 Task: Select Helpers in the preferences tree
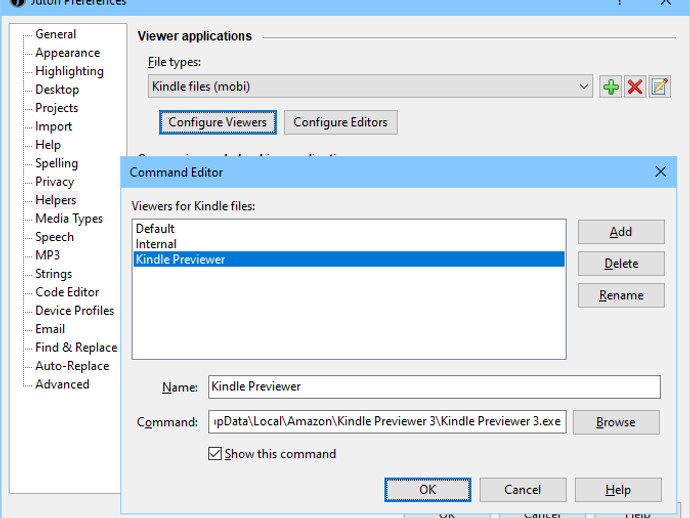click(x=56, y=200)
